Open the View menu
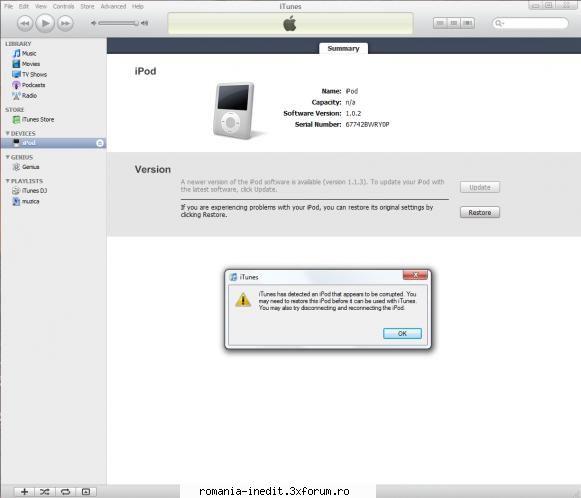 point(41,6)
